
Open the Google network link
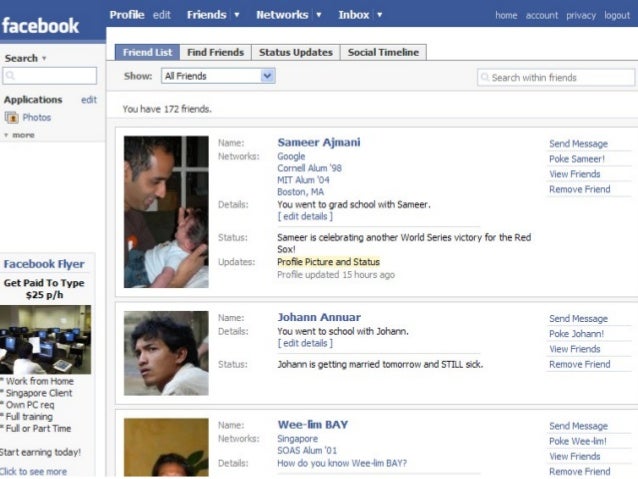point(291,156)
